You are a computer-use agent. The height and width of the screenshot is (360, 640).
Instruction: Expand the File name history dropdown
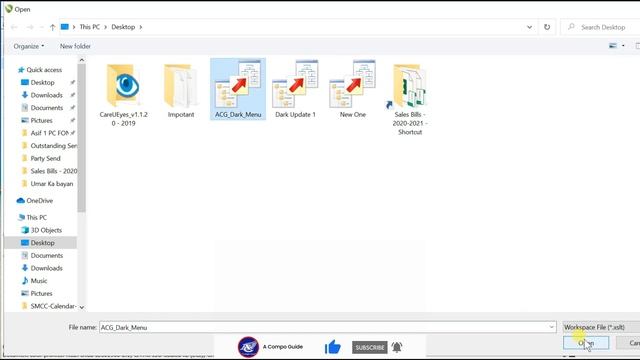pos(551,327)
